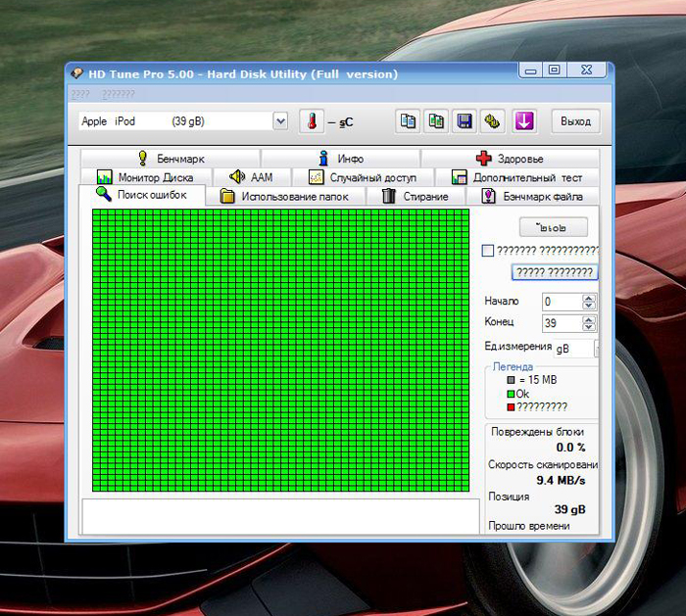Click in the Конец input field
Image resolution: width=686 pixels, height=616 pixels.
561,323
